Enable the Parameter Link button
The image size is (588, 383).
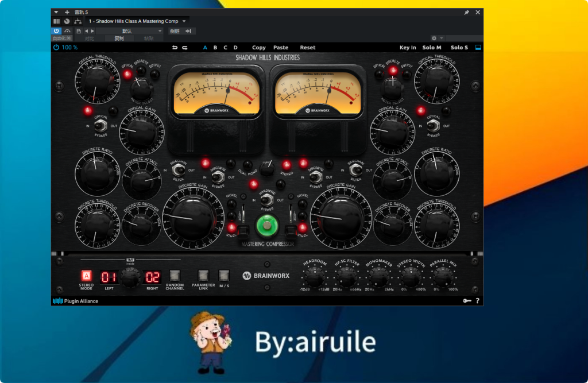click(203, 276)
